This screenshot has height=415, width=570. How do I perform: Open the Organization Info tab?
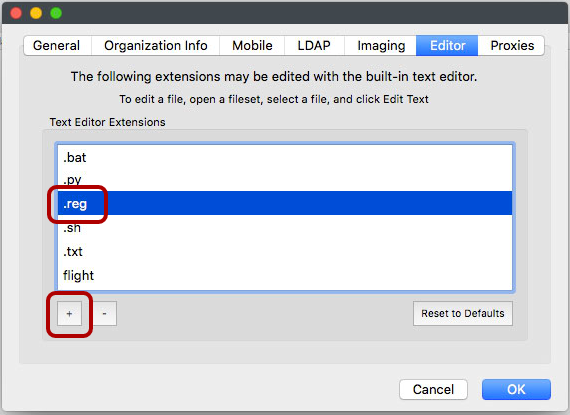point(156,45)
